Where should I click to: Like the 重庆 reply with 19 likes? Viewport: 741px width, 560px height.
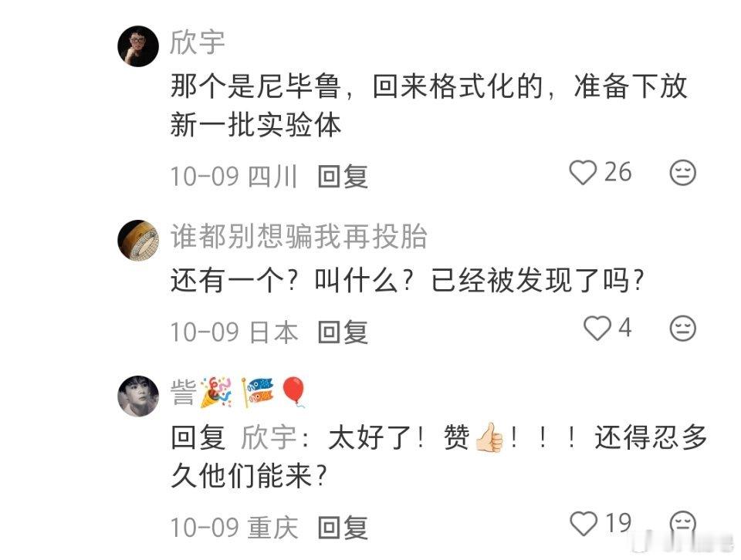pyautogui.click(x=584, y=524)
